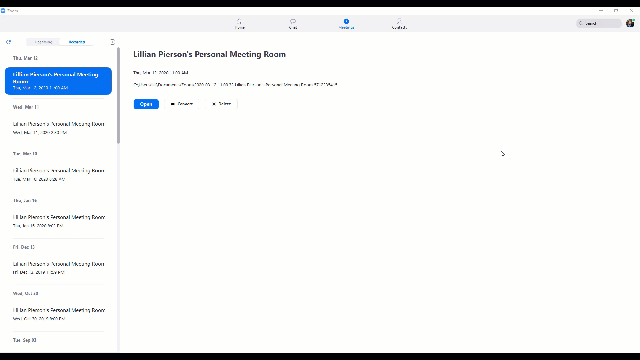Screen dimensions: 640x360
Task: Click the Convert button for the recording
Action: click(x=182, y=104)
